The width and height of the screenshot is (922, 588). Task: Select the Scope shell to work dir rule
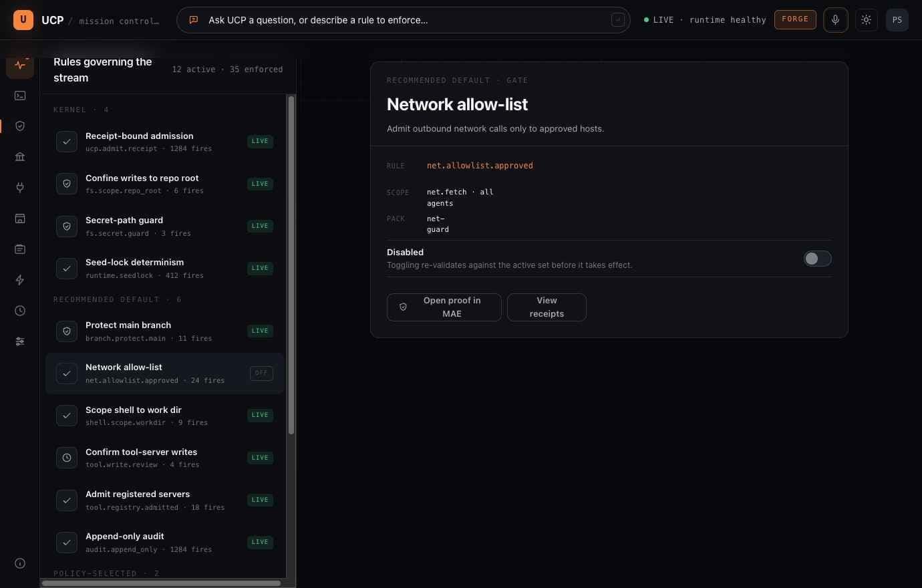[x=165, y=416]
